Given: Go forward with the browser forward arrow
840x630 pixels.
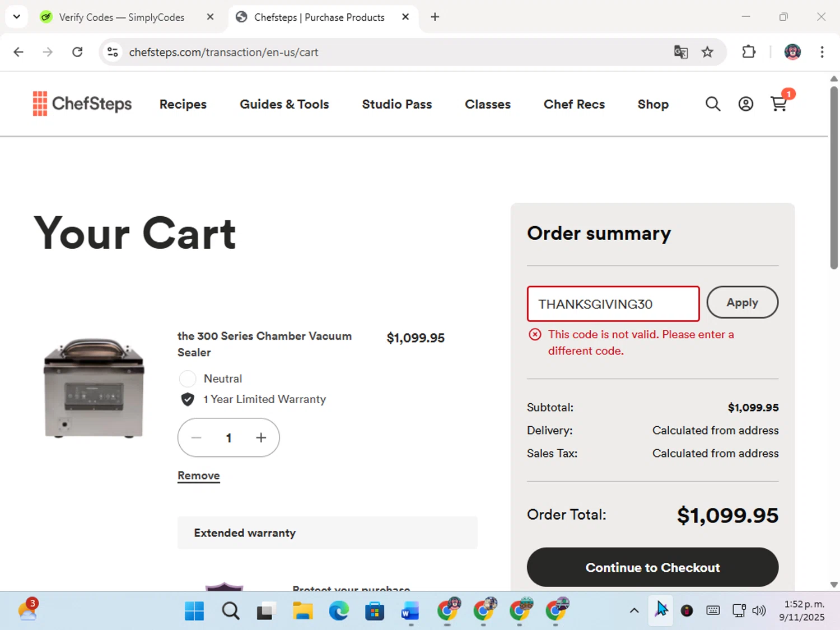Looking at the screenshot, I should pyautogui.click(x=48, y=52).
